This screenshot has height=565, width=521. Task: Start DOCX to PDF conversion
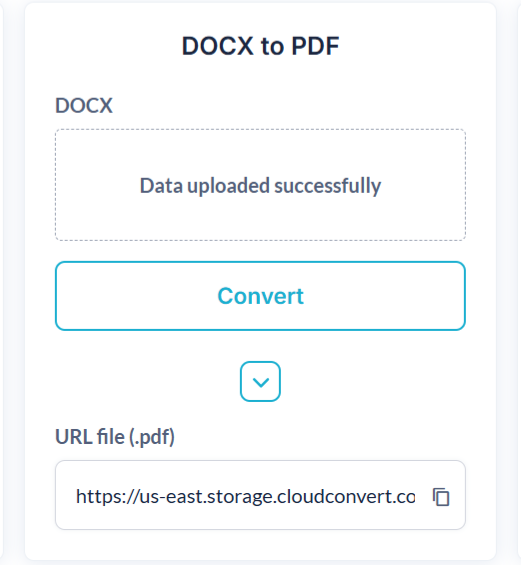(x=260, y=296)
